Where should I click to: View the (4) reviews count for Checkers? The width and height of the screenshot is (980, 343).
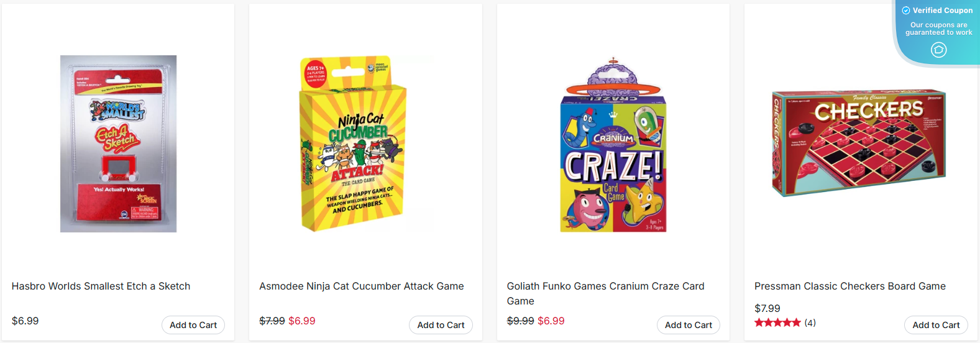[x=810, y=322]
